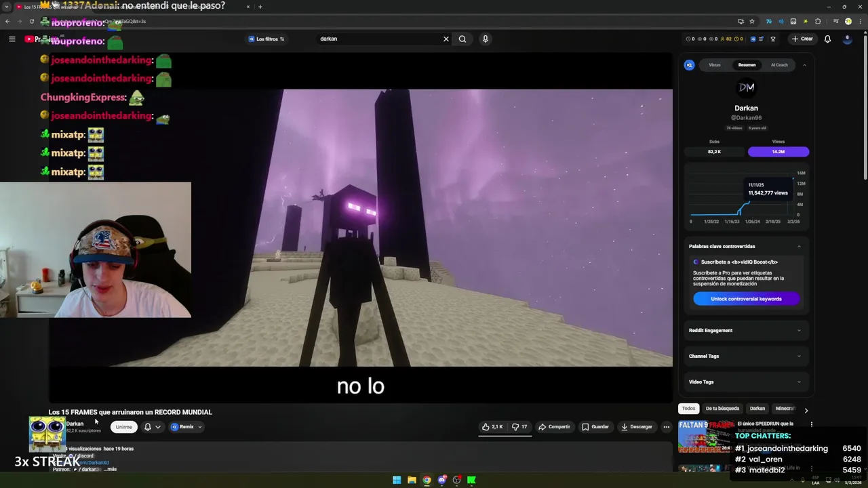Open 'Los filtros' search filter button
This screenshot has width=868, height=488.
coord(267,39)
